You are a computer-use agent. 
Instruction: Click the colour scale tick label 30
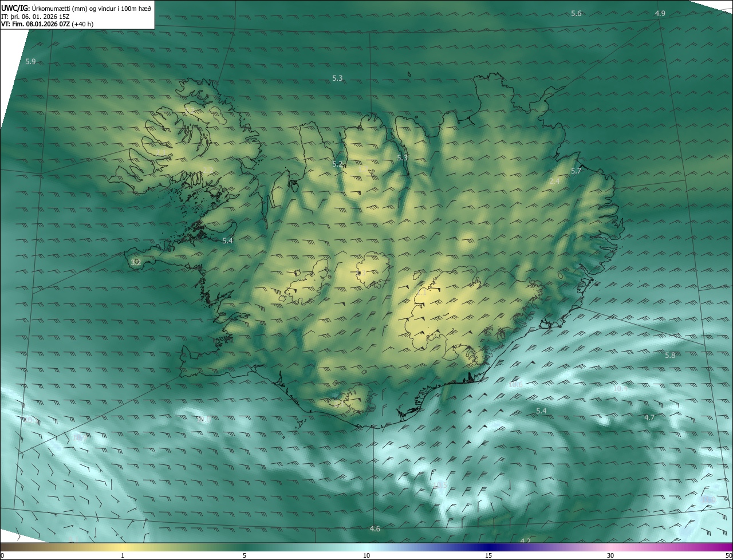610,555
